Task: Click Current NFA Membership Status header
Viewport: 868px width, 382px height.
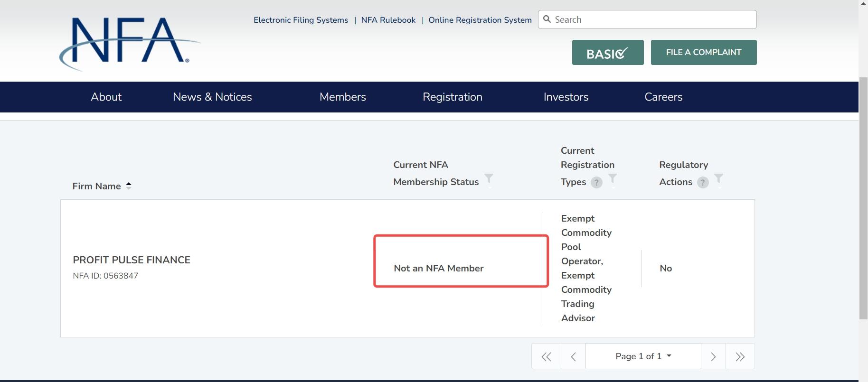Action: point(436,173)
